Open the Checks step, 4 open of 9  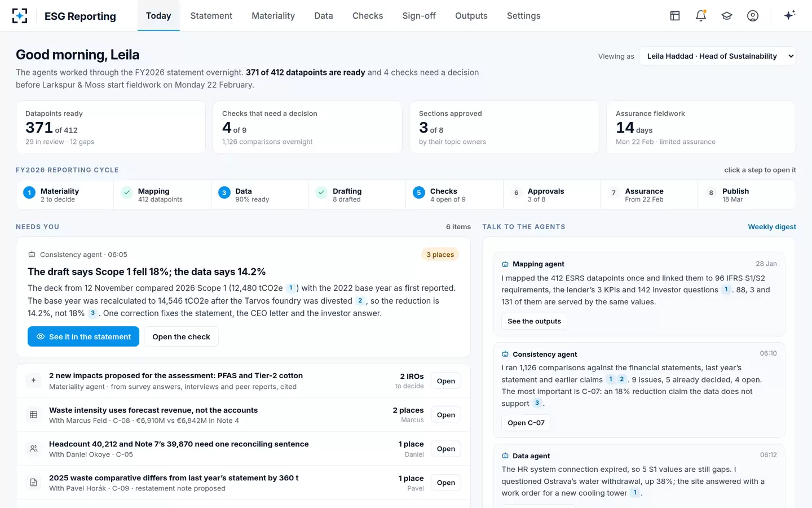pos(454,195)
